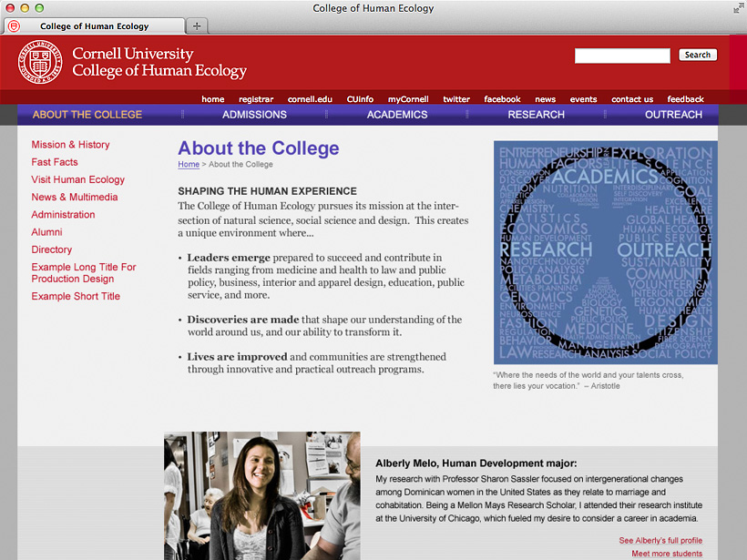747x560 pixels.
Task: Click the Home breadcrumb link
Action: click(x=189, y=164)
